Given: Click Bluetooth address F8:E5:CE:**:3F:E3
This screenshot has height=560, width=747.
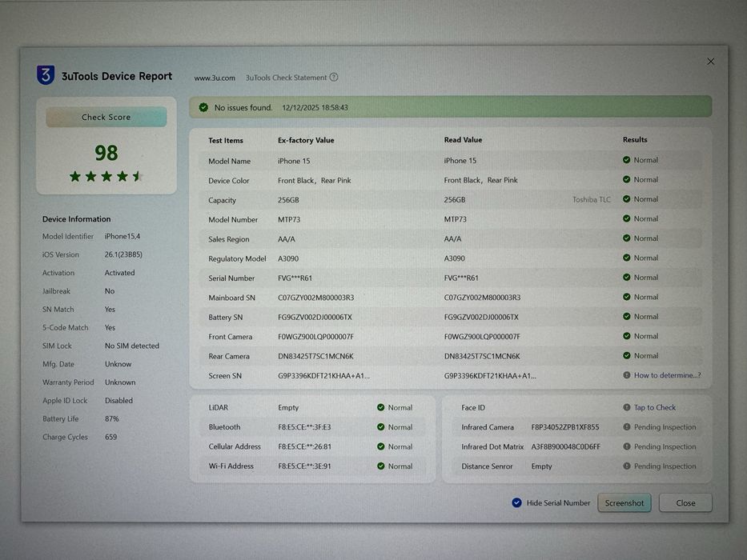Looking at the screenshot, I should click(304, 427).
